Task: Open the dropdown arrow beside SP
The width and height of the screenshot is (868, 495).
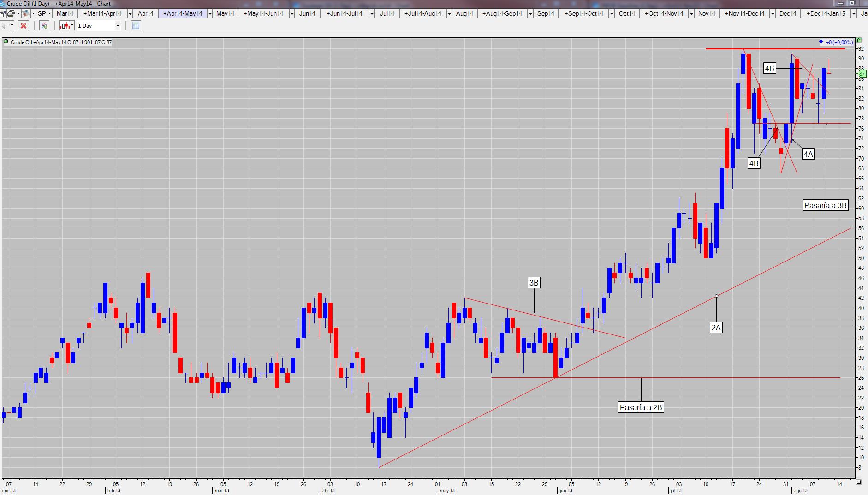Action: click(x=49, y=13)
